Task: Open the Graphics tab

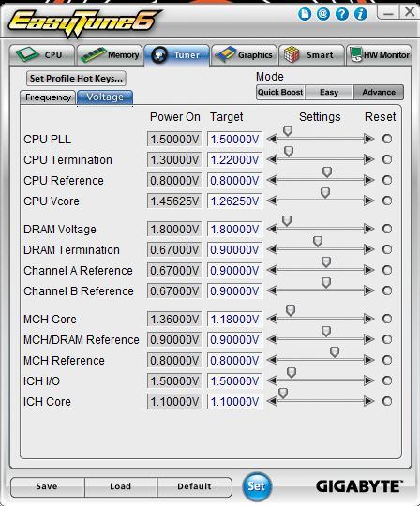Action: coord(245,55)
